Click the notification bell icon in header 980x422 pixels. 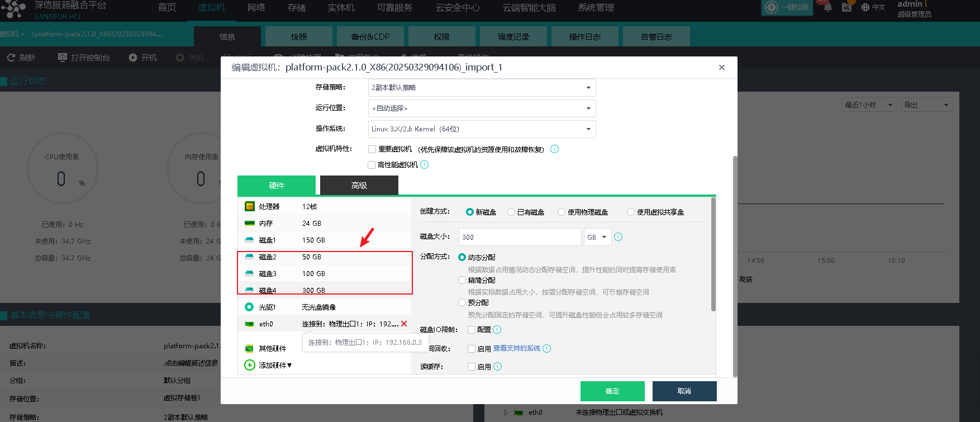click(x=827, y=7)
